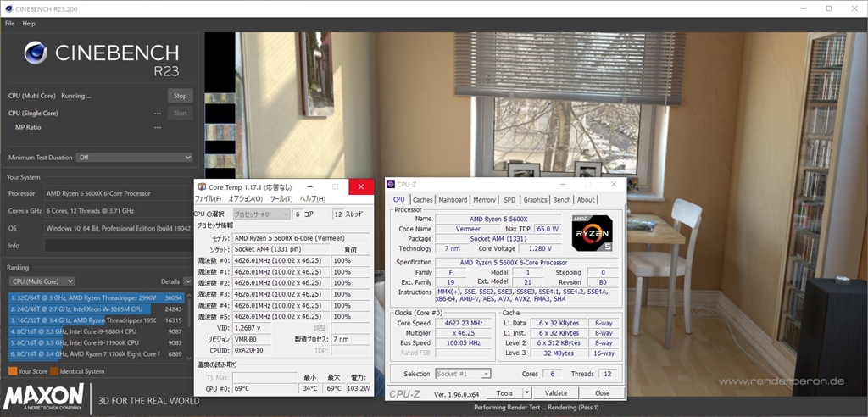
Task: Click the AMD Ryzen 5 logo in CPU-Z
Action: [592, 233]
